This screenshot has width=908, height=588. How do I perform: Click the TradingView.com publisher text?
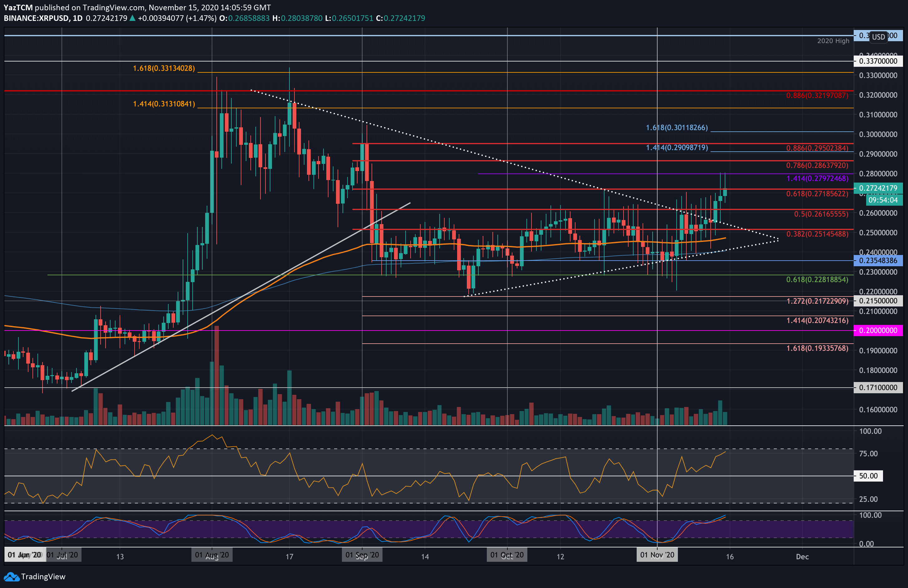(x=113, y=7)
